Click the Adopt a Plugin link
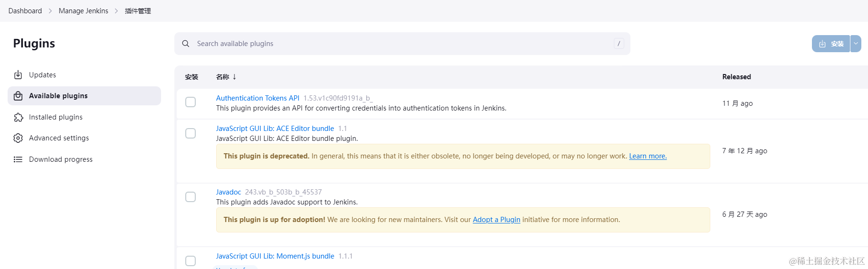Screen dimensions: 868x269 [x=496, y=220]
